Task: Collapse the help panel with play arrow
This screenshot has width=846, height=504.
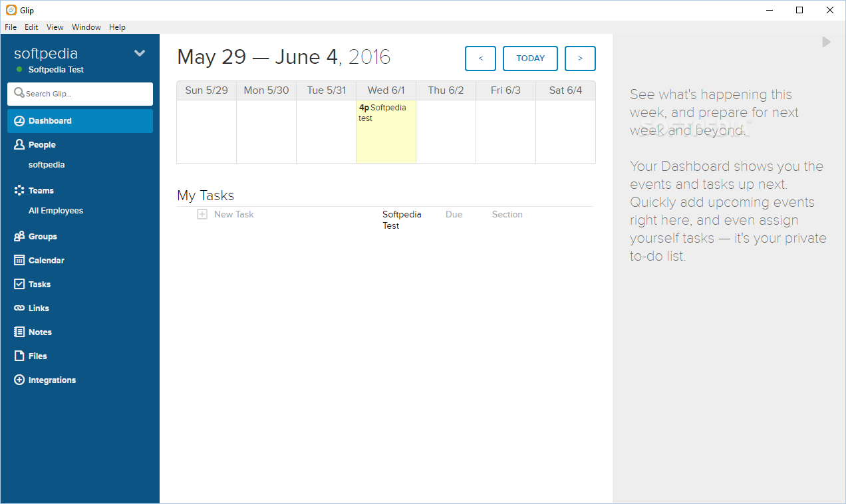Action: 827,42
